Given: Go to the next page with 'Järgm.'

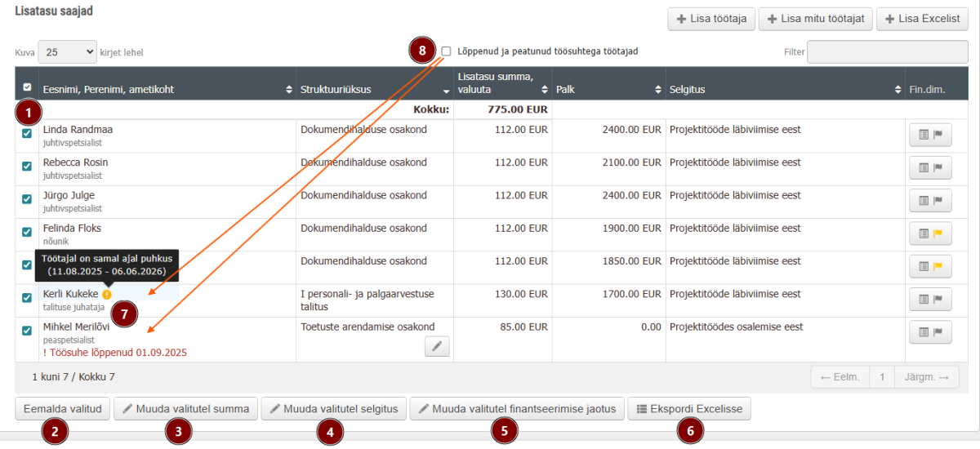Looking at the screenshot, I should (926, 377).
